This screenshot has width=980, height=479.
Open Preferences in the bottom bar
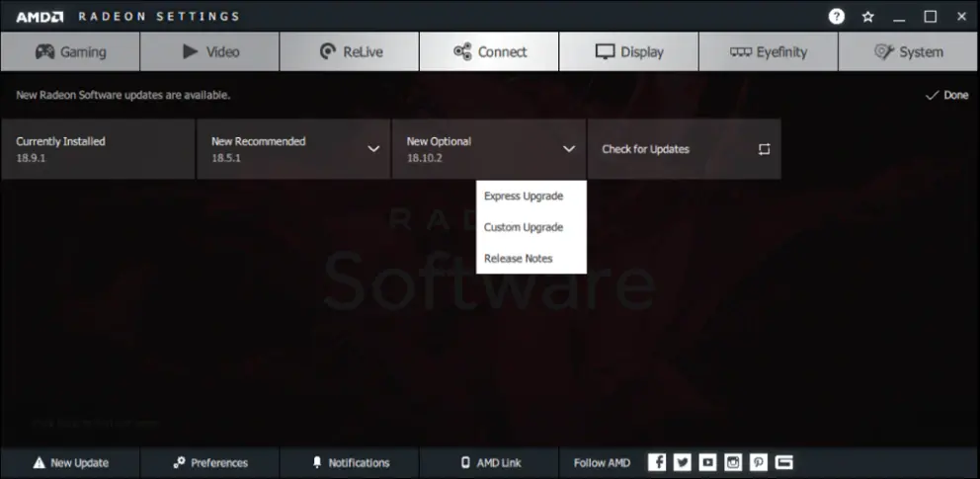(x=209, y=463)
